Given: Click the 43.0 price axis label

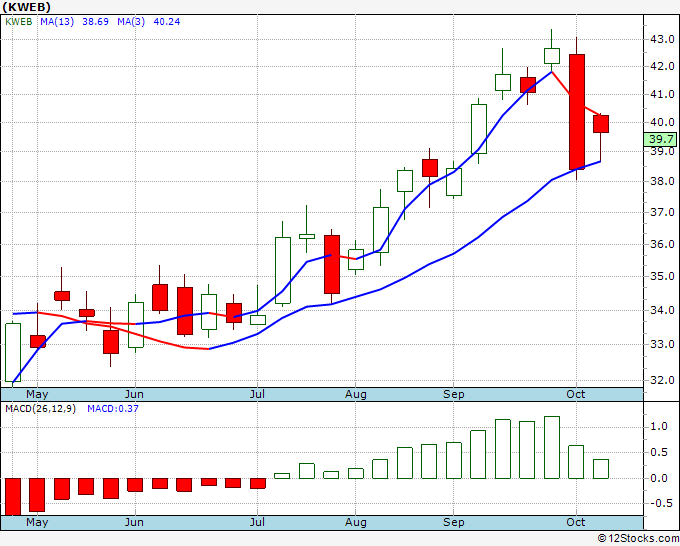Looking at the screenshot, I should 662,39.
